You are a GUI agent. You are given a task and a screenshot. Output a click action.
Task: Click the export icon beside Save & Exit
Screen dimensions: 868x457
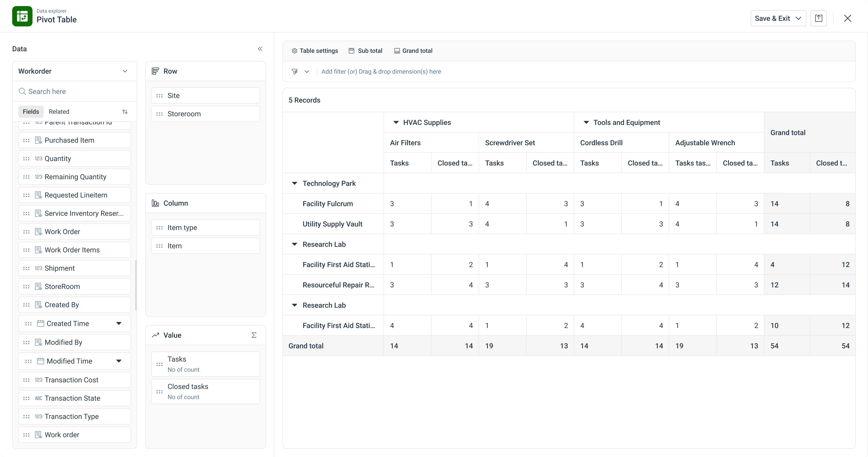coord(818,18)
